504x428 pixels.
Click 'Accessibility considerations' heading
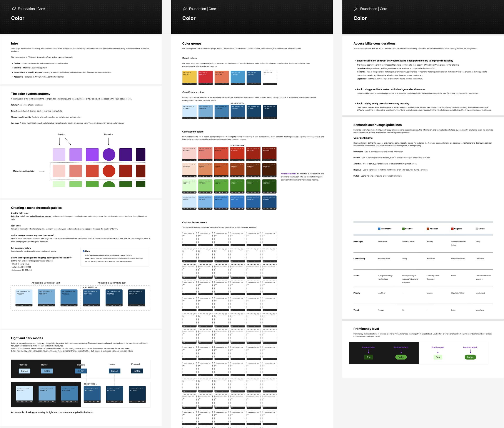coord(374,43)
